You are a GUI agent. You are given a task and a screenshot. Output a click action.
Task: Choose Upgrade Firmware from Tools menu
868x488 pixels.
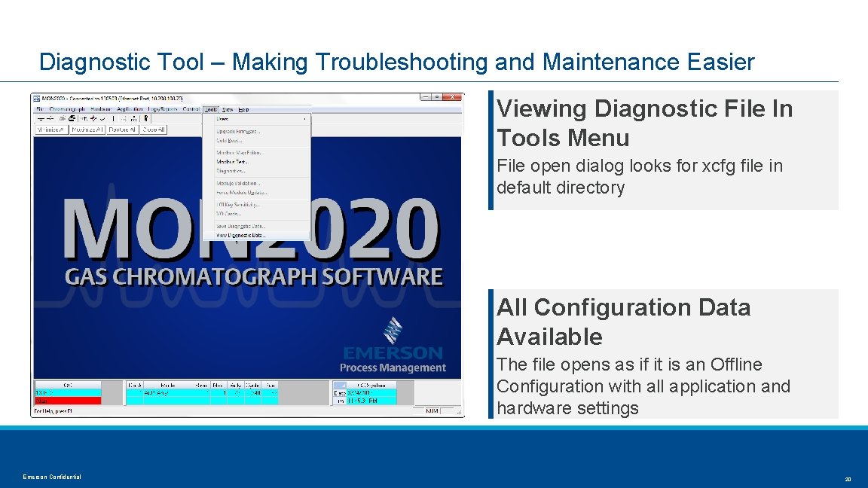(x=256, y=132)
